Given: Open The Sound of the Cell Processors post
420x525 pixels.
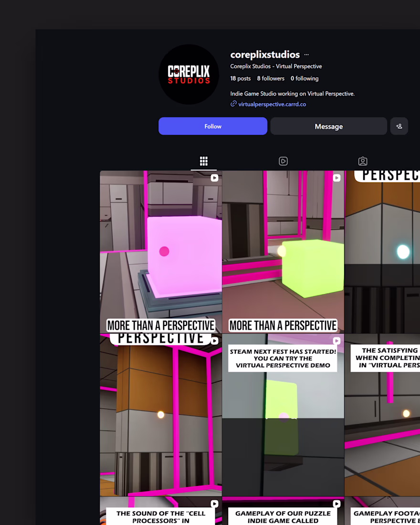Looking at the screenshot, I should 161,511.
